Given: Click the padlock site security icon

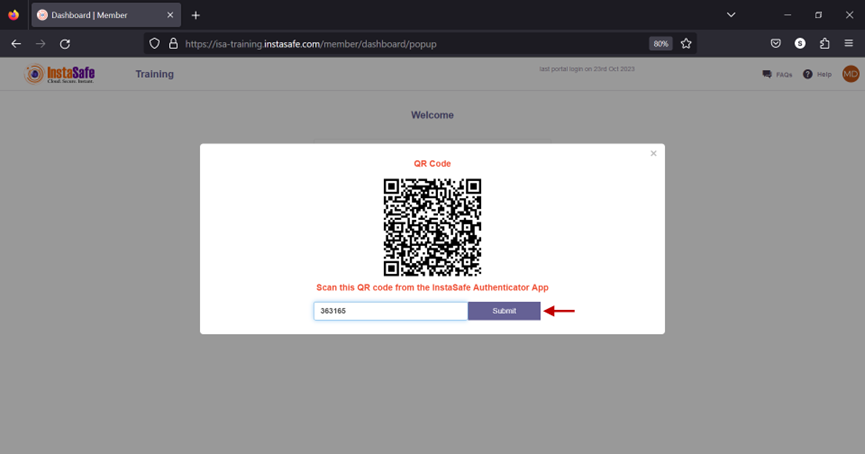Looking at the screenshot, I should click(173, 44).
